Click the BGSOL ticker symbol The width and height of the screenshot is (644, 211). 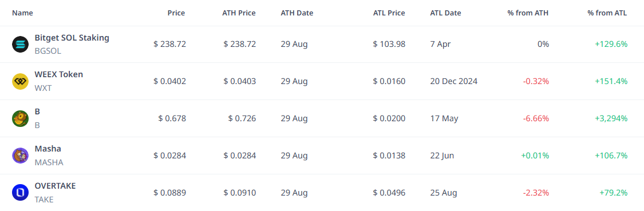[47, 51]
